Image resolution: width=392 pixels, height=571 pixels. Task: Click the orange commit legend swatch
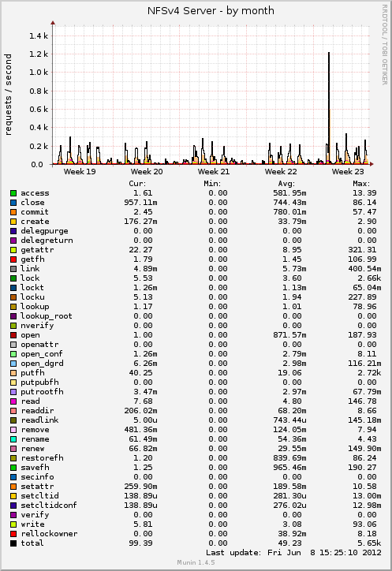click(x=13, y=212)
